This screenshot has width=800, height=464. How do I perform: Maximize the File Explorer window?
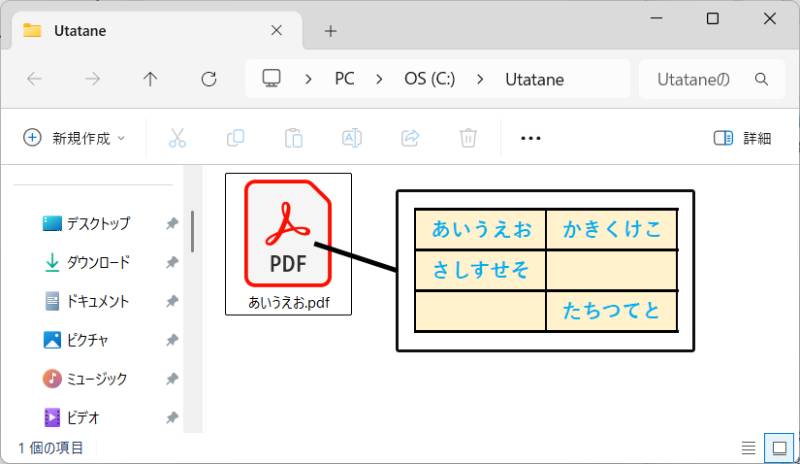pyautogui.click(x=713, y=18)
